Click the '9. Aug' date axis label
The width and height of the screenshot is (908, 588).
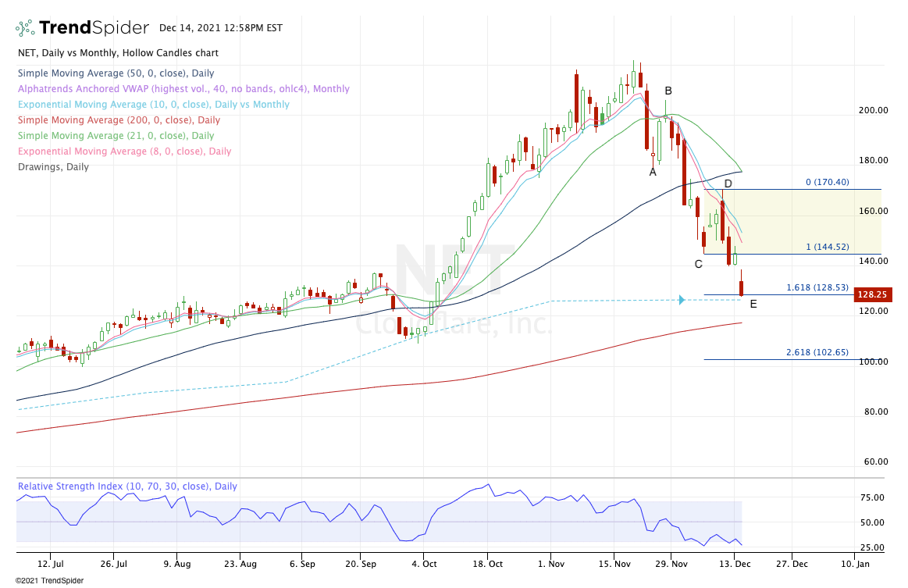pos(176,564)
